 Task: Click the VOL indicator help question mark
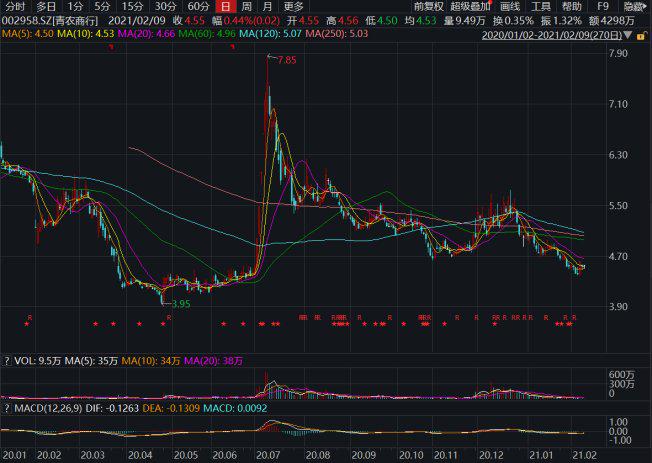tap(8, 359)
